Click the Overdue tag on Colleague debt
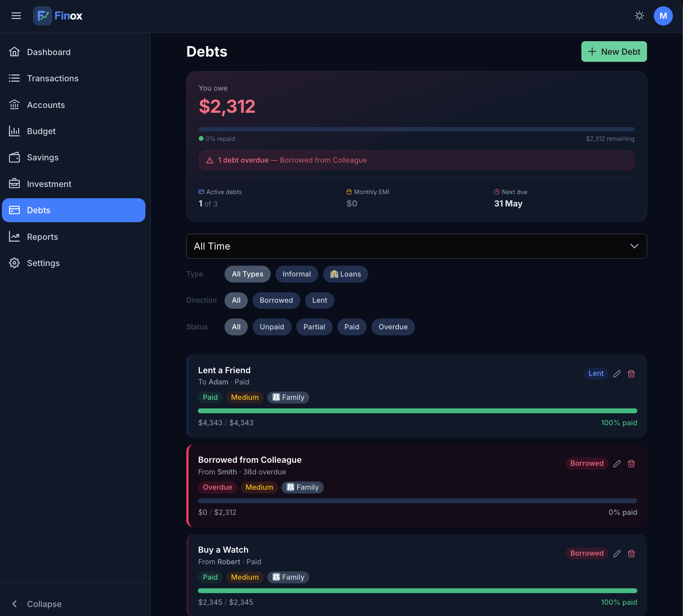This screenshot has height=616, width=683. (x=217, y=487)
